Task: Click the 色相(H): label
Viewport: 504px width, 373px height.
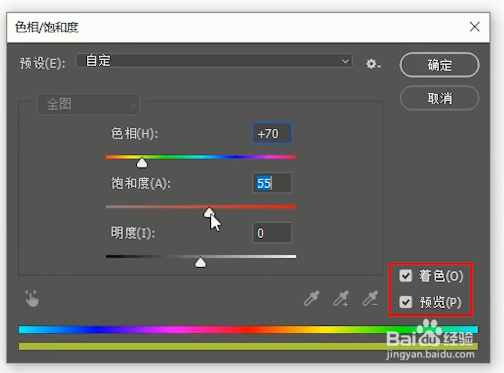Action: (134, 134)
